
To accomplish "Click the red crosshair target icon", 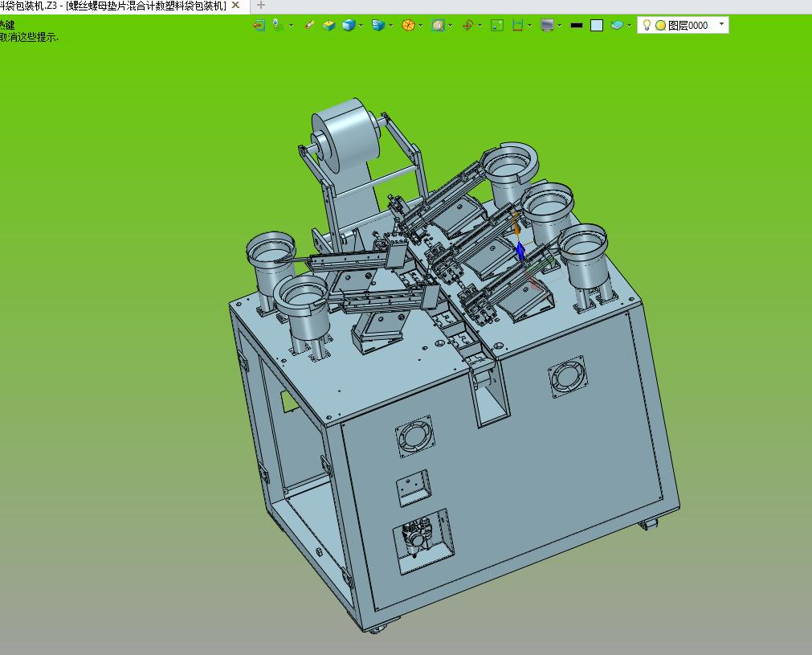I will [x=468, y=25].
